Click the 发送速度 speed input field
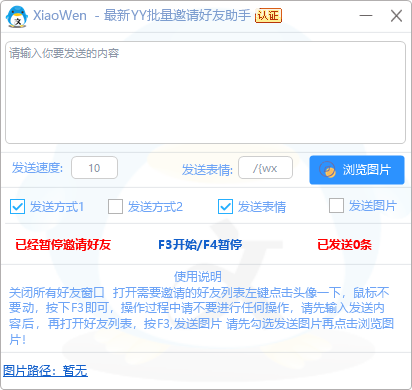412x390 pixels. point(94,168)
